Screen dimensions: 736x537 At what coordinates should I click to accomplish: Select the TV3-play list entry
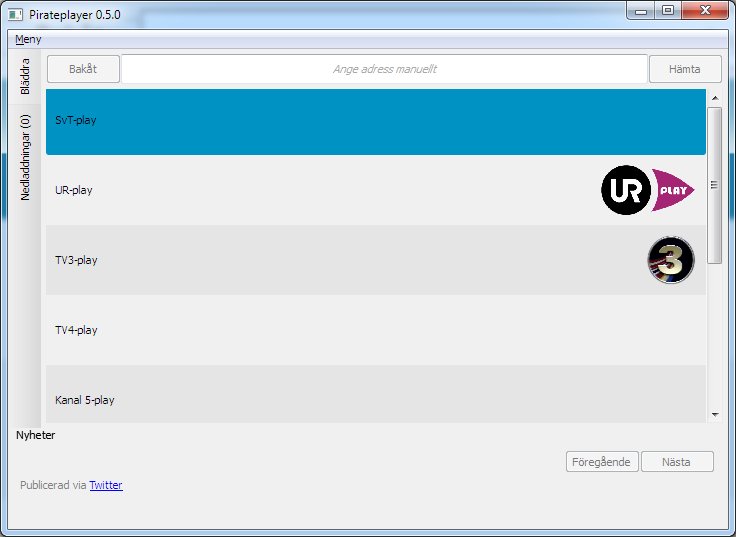[x=376, y=260]
